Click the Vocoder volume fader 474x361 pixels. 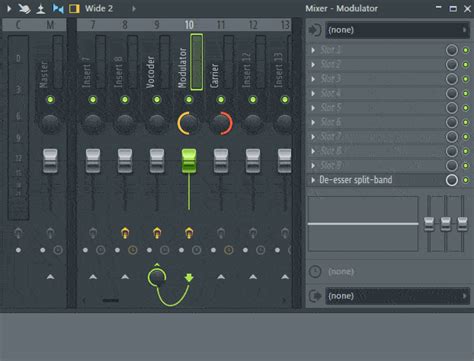(x=157, y=161)
